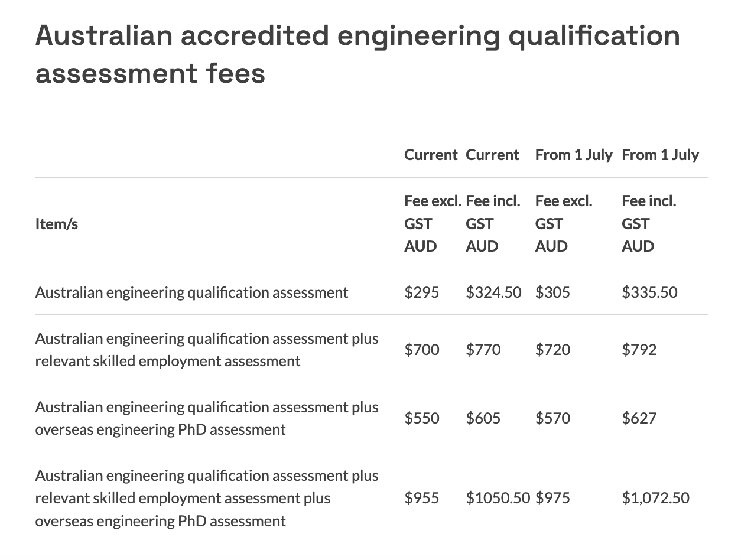
Task: Click the relevant skilled employment assessment row text
Action: point(207,350)
